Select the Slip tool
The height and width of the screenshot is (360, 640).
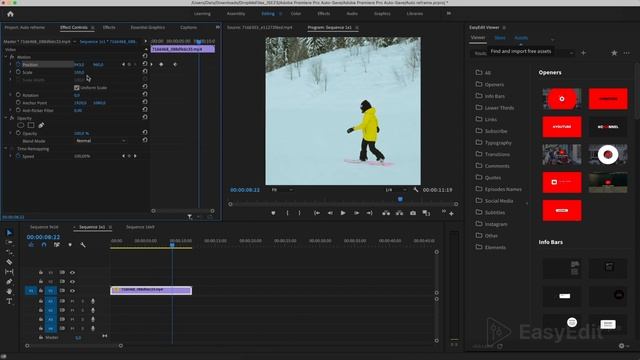point(9,271)
